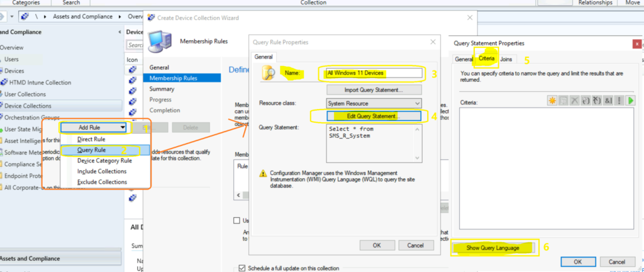The image size is (644, 272).
Task: Select Device Collections node in navigation tree
Action: pyautogui.click(x=61, y=106)
